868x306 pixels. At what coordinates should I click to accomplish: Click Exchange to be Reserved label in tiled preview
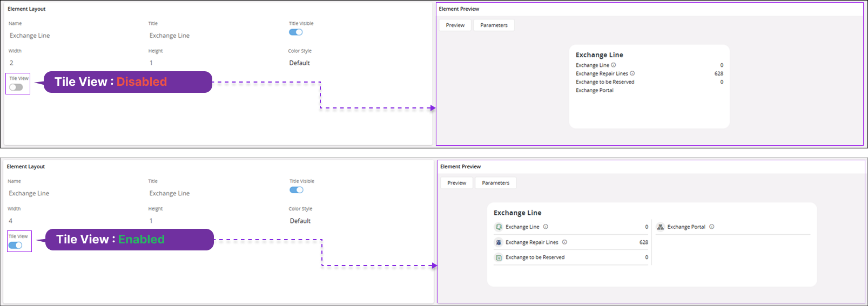pyautogui.click(x=535, y=257)
